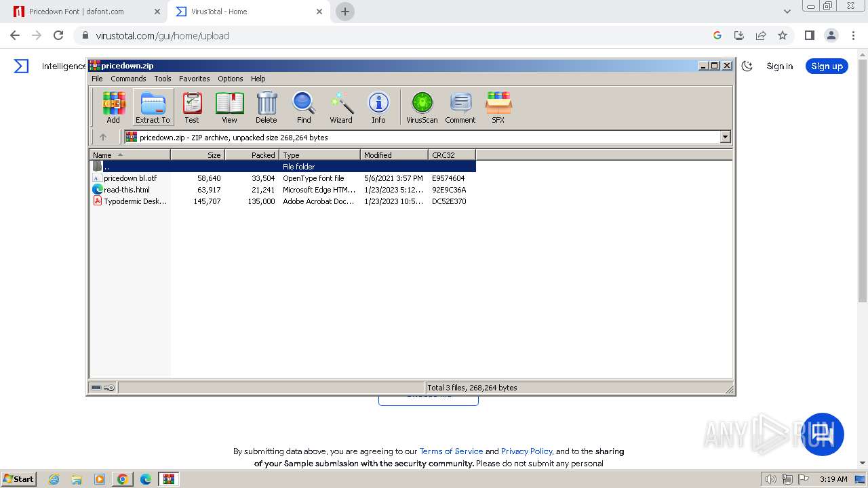Viewport: 868px width, 488px height.
Task: Click the SFX toolbar icon
Action: click(x=498, y=107)
